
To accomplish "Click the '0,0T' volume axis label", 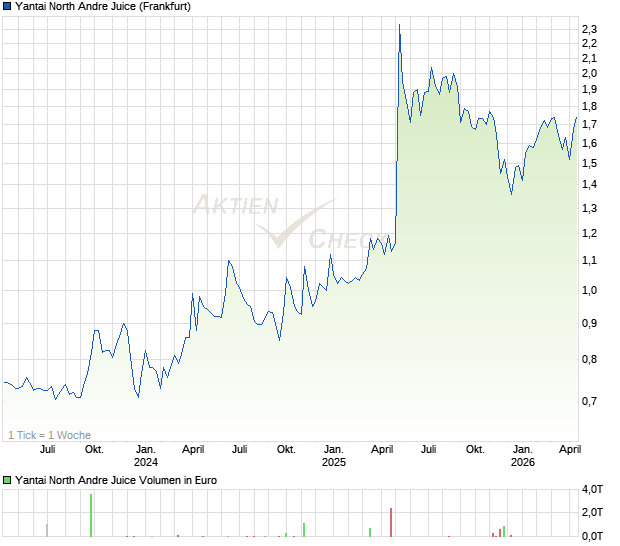I will (592, 537).
